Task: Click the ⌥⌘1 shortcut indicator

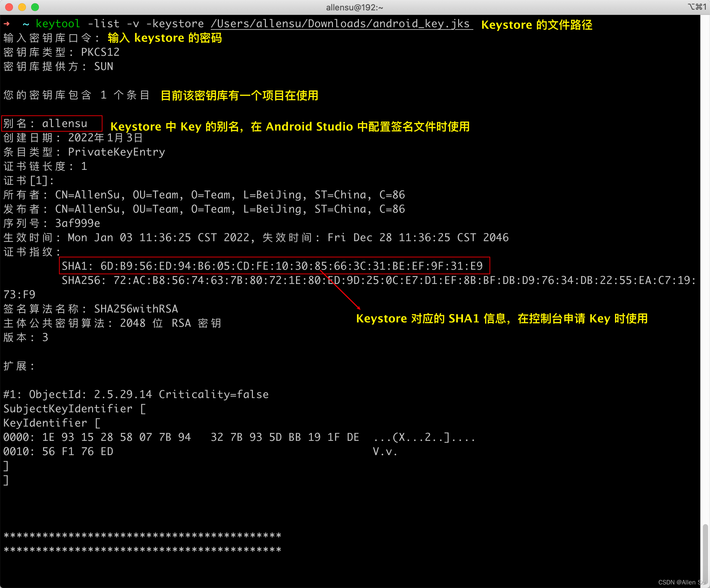Action: click(x=697, y=7)
